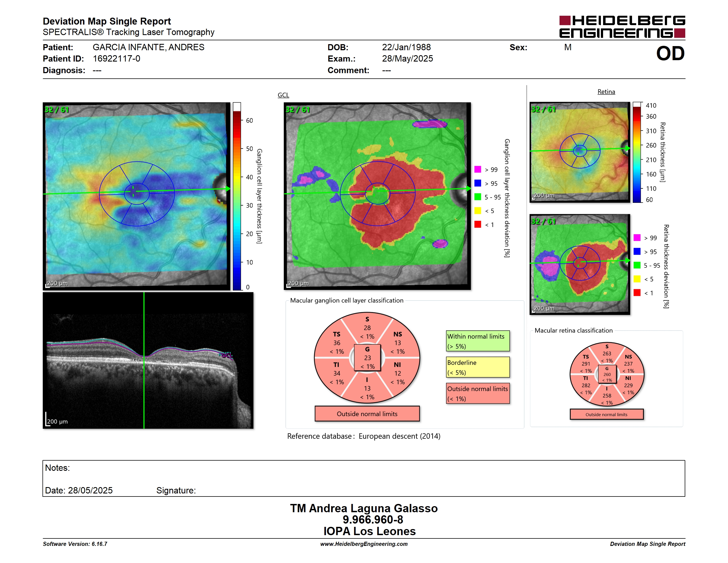Click the Sex value M

[568, 47]
